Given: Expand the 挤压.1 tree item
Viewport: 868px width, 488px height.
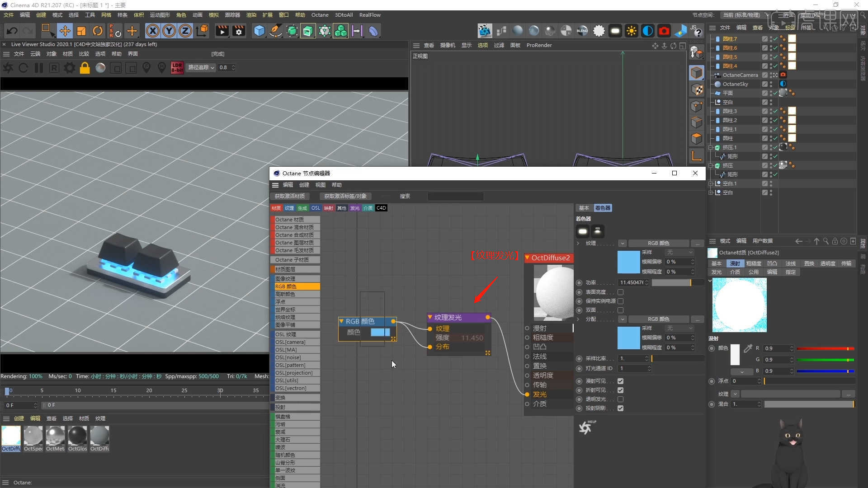Looking at the screenshot, I should point(711,147).
